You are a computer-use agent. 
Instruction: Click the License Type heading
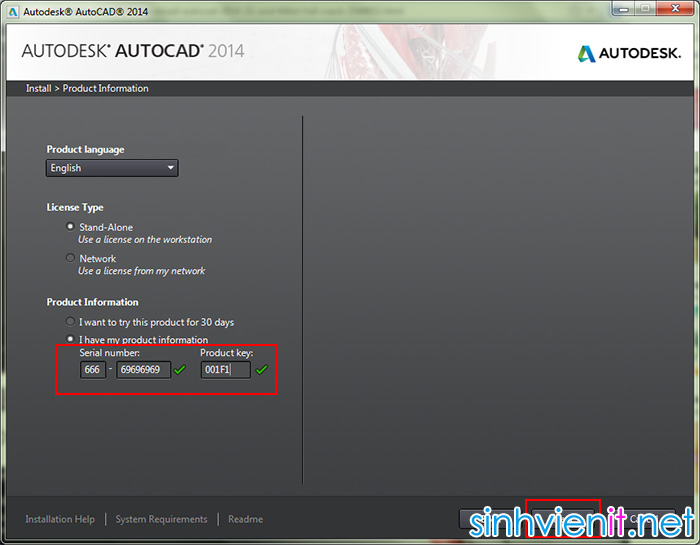pyautogui.click(x=75, y=207)
